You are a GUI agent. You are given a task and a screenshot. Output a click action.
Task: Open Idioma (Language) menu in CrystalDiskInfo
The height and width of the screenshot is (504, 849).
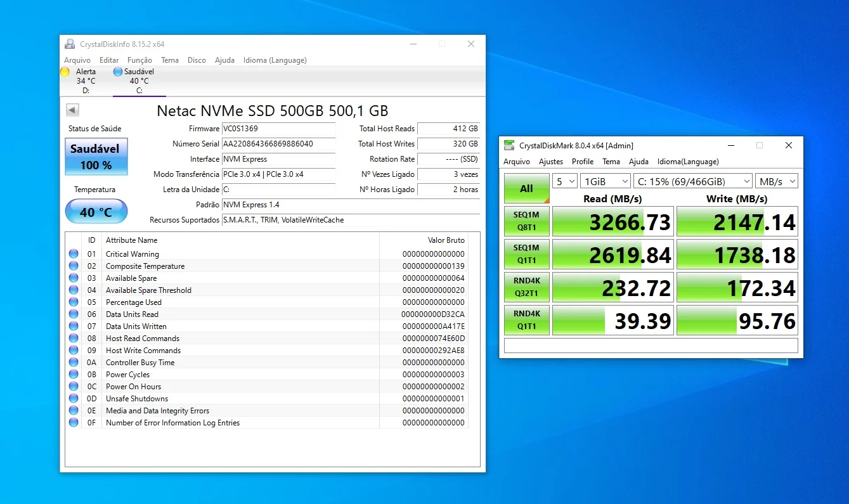click(275, 60)
